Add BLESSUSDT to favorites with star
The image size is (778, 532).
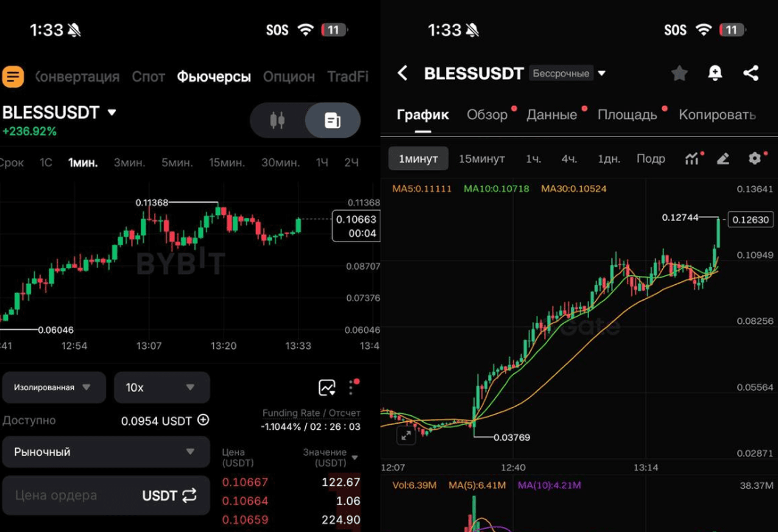(679, 74)
